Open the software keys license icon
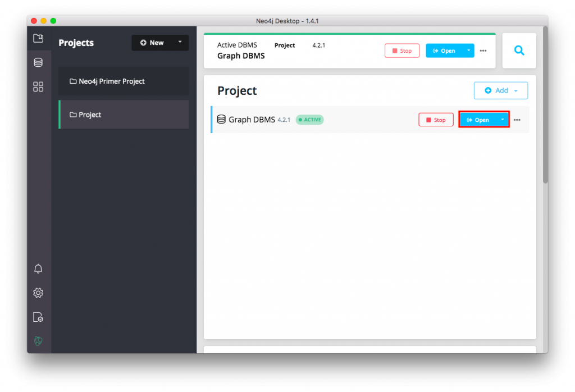The width and height of the screenshot is (575, 392). pyautogui.click(x=38, y=317)
